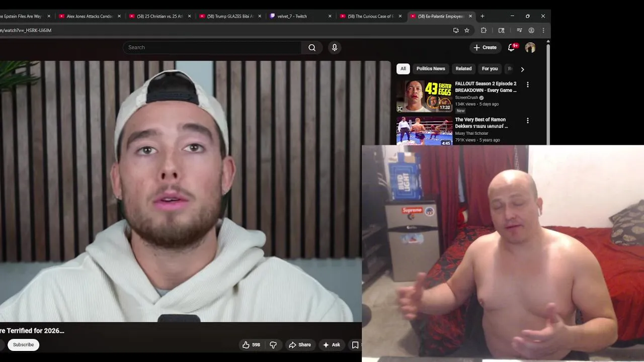Screen dimensions: 644x362
Task: Click the Share button
Action: (299, 344)
